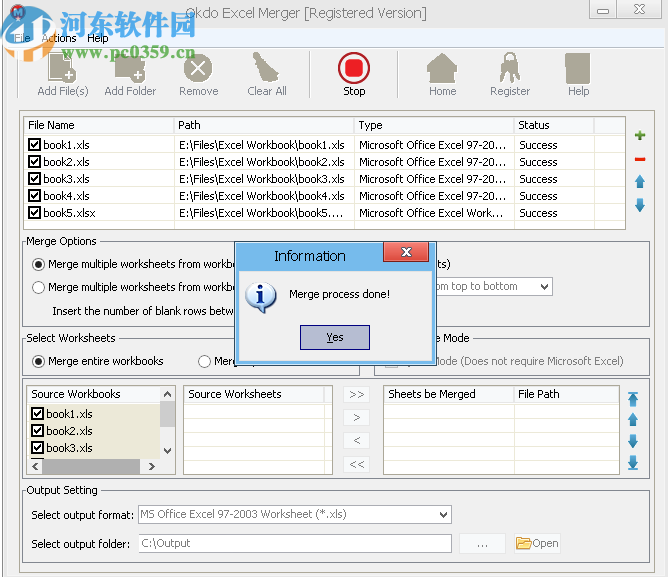Click the Remove toolbar icon
Image resolution: width=668 pixels, height=577 pixels.
(198, 68)
